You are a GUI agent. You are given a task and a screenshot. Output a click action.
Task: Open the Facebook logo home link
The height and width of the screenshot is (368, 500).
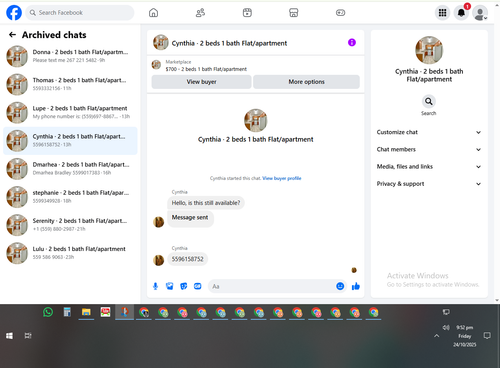pyautogui.click(x=14, y=13)
